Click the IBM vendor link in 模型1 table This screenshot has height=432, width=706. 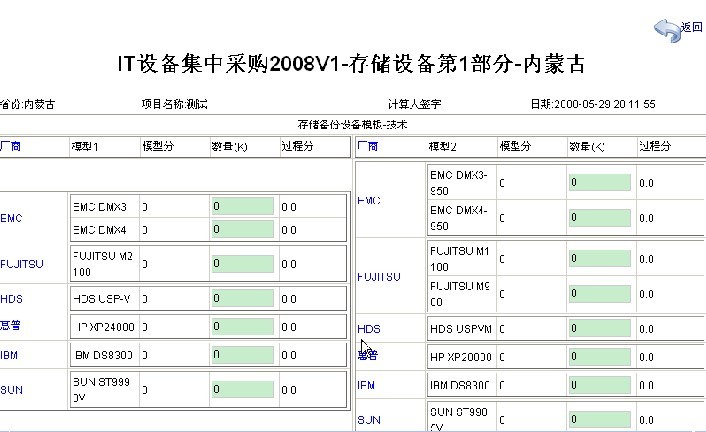click(x=9, y=355)
